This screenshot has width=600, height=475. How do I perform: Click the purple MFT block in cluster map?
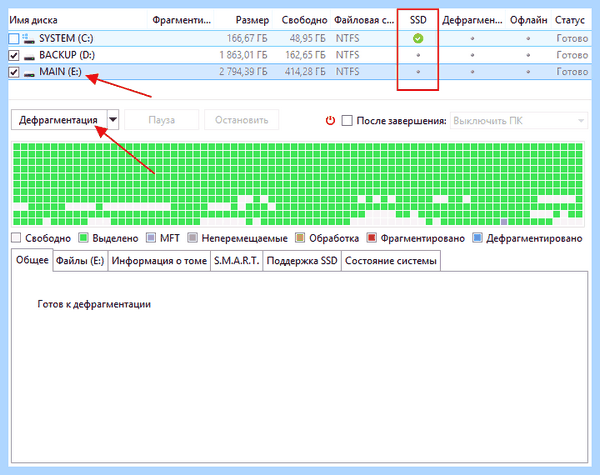504,222
